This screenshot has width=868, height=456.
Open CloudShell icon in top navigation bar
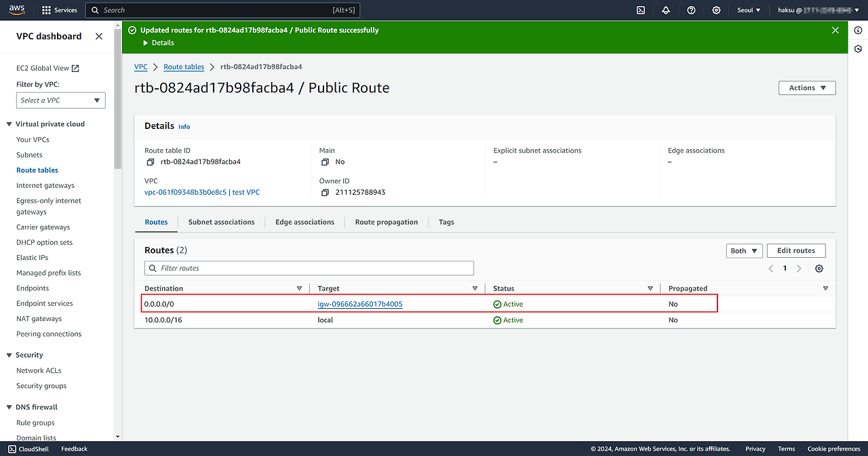coord(641,10)
